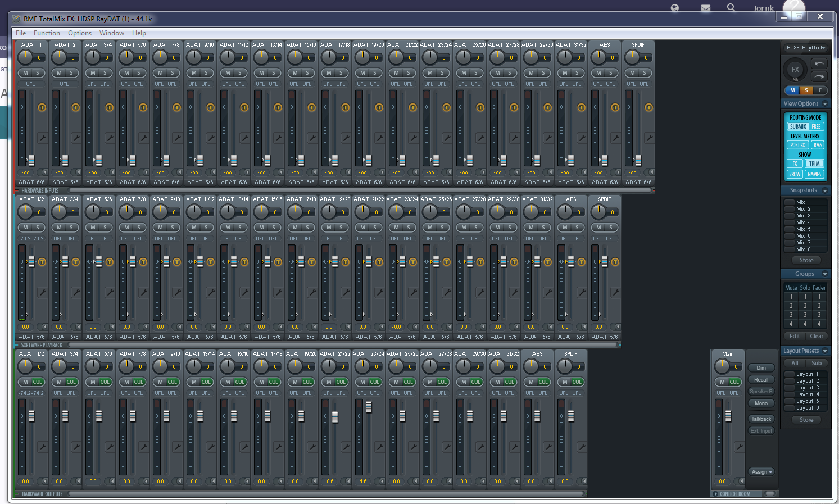The width and height of the screenshot is (839, 504).
Task: Open wrench settings on software playback ADAT 29/30
Action: tap(514, 292)
